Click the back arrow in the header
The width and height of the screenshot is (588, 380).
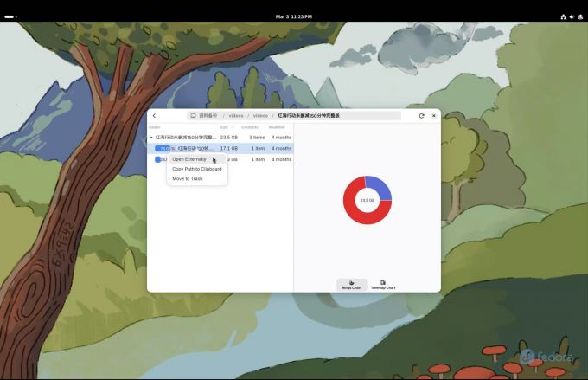pos(154,115)
